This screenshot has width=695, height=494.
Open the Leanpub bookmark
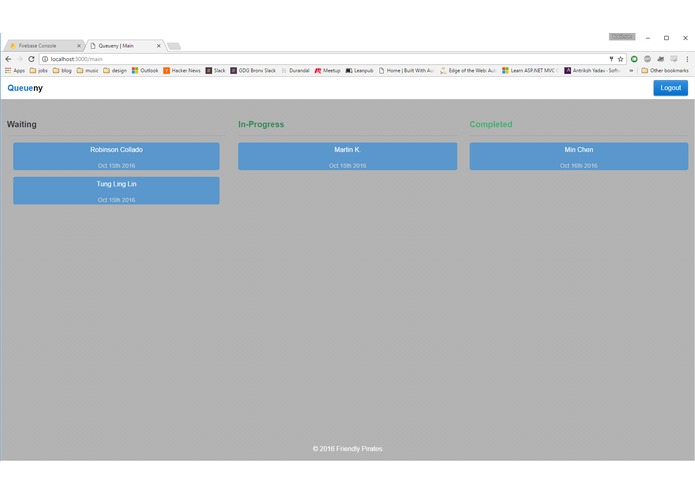tap(359, 70)
